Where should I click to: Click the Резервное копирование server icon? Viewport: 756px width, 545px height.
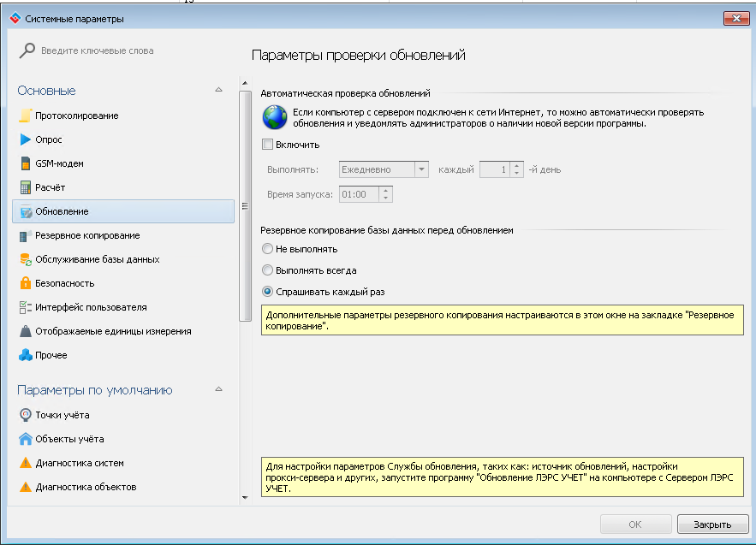click(26, 235)
